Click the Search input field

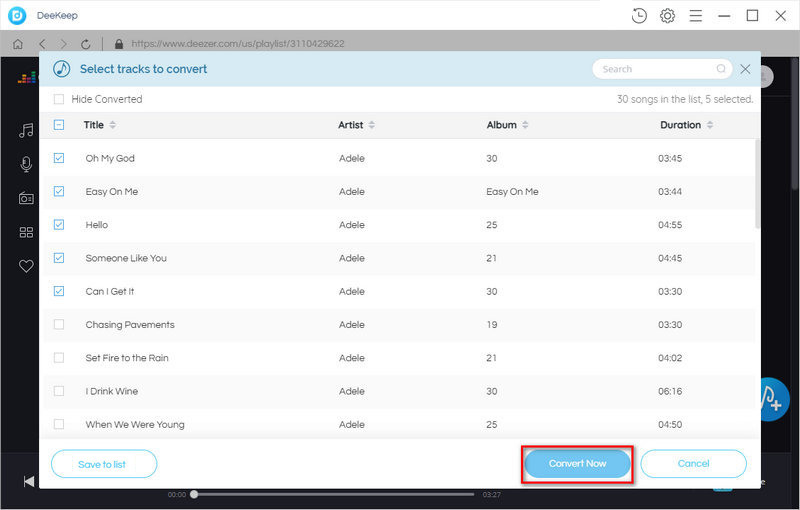(x=662, y=69)
